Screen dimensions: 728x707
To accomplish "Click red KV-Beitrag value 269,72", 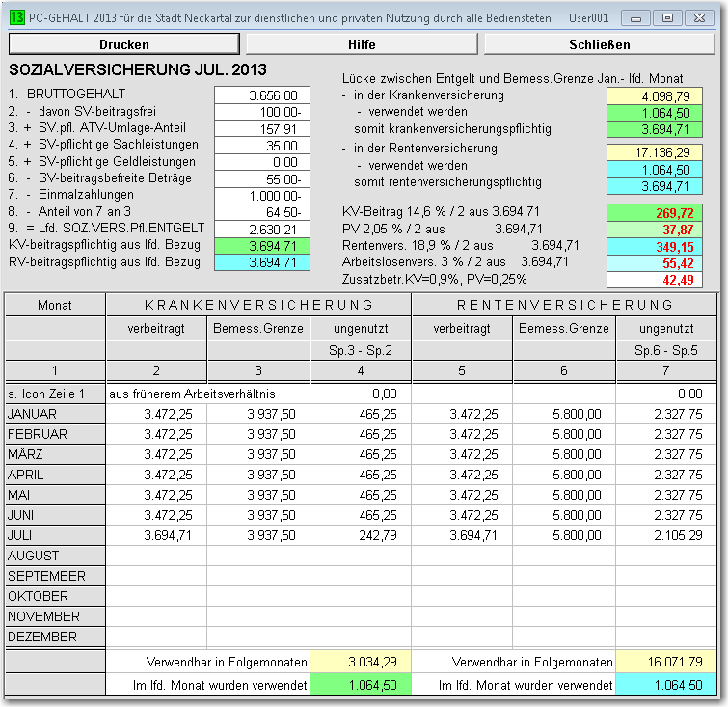I will tap(654, 213).
